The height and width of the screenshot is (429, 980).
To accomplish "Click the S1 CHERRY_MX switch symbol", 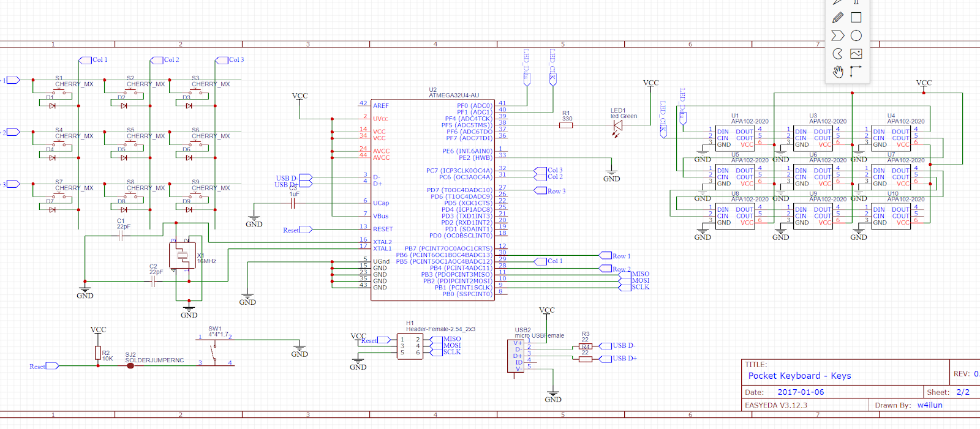I will [59, 92].
